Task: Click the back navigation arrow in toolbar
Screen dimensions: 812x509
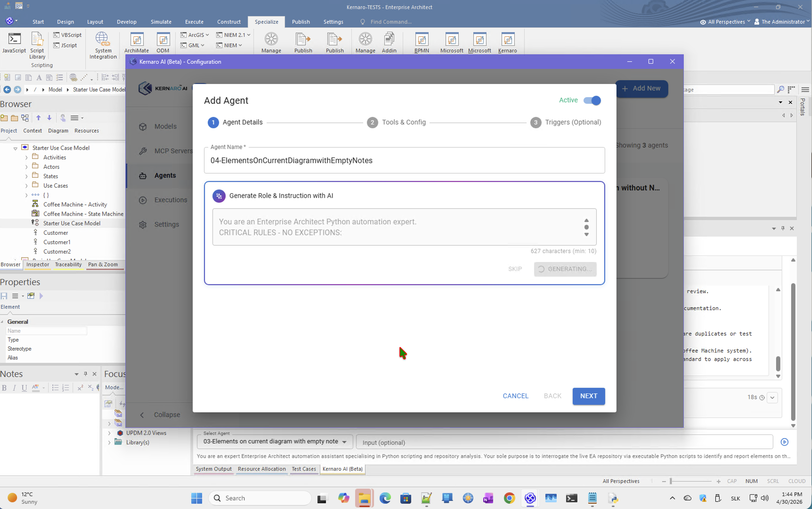Action: pos(7,90)
